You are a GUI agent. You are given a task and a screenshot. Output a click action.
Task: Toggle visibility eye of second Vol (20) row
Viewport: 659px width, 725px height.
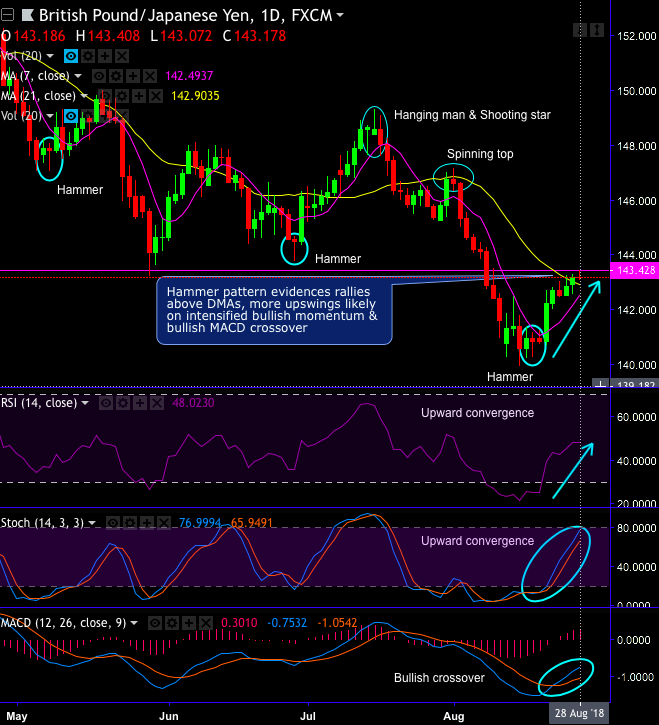[71, 116]
